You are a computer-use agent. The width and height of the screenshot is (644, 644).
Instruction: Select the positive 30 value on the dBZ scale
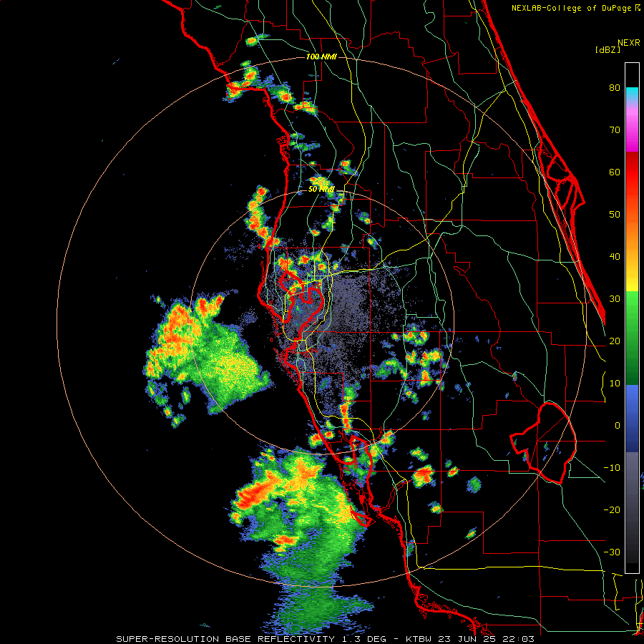coord(615,298)
